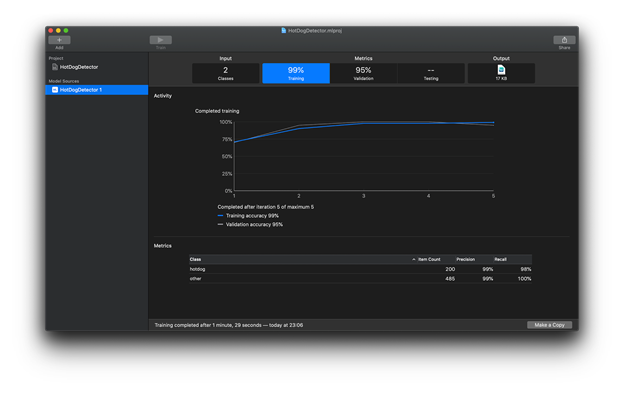Select the hotdog class row
This screenshot has width=624, height=395.
(x=360, y=269)
